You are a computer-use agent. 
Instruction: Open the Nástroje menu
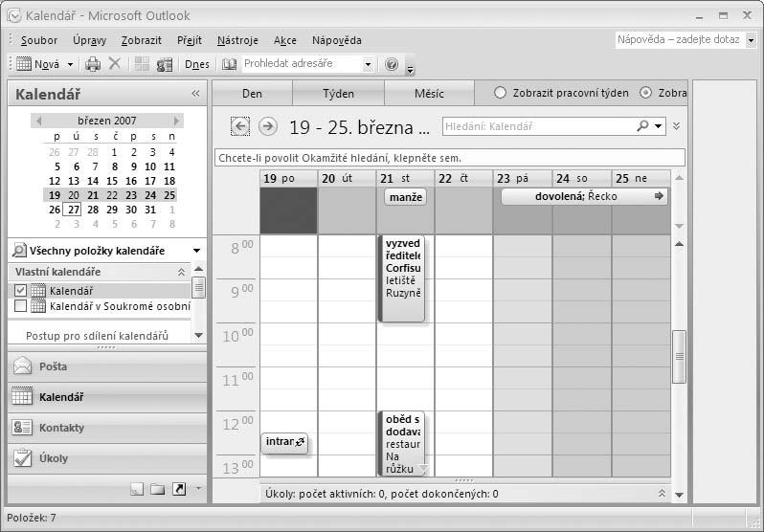(237, 40)
